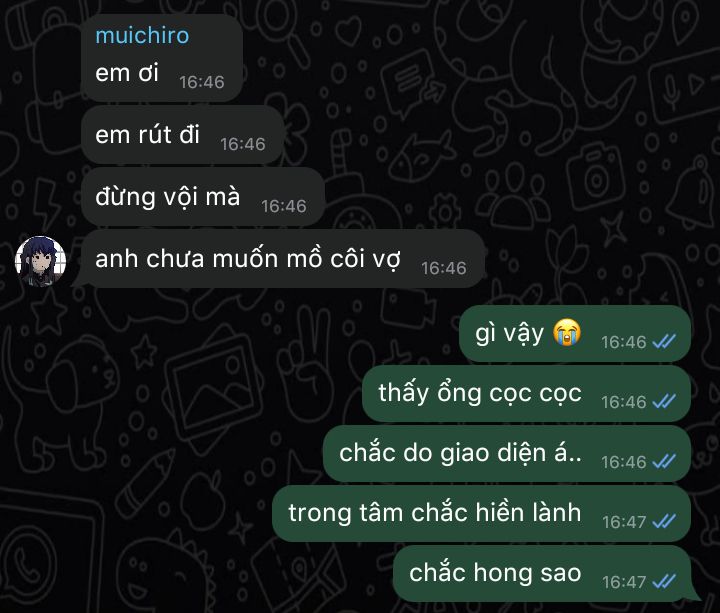Screen dimensions: 720x613
Task: Click read receipt ticks on "gì vậy"
Action: pyautogui.click(x=664, y=341)
